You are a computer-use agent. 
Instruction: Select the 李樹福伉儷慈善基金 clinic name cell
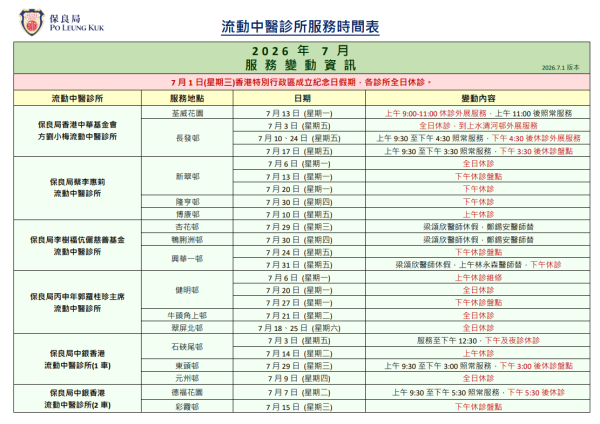[x=77, y=246]
